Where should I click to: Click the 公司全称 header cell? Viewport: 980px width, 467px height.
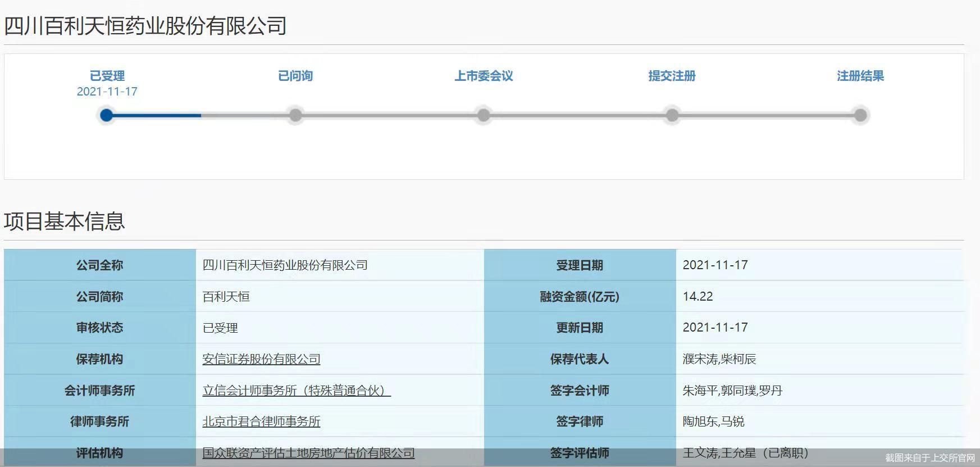(100, 265)
